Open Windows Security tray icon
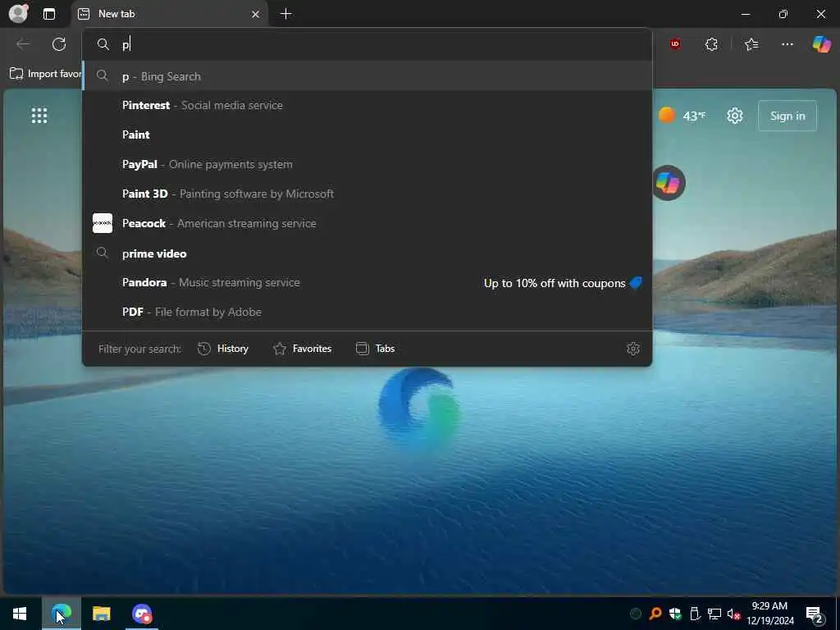The image size is (840, 630). tap(675, 614)
